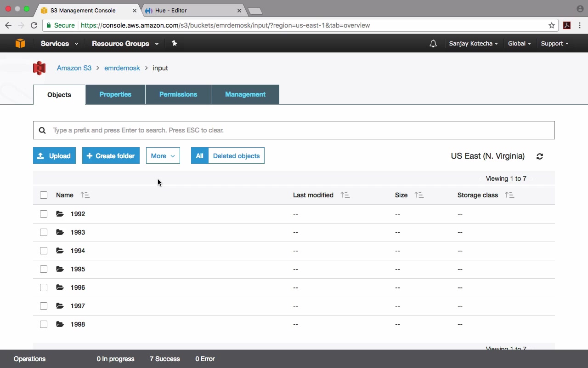Click the pin shortcut icon in AWS navbar
Image resolution: width=588 pixels, height=368 pixels.
click(174, 43)
